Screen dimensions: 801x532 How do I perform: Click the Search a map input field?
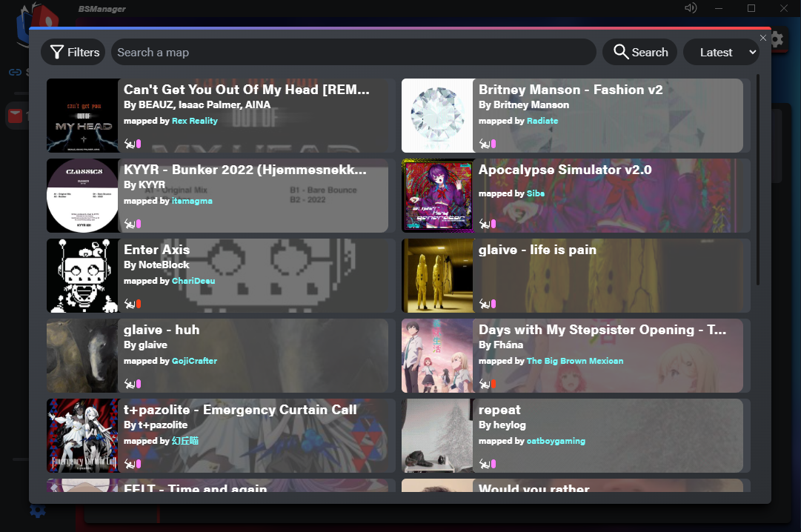[353, 52]
